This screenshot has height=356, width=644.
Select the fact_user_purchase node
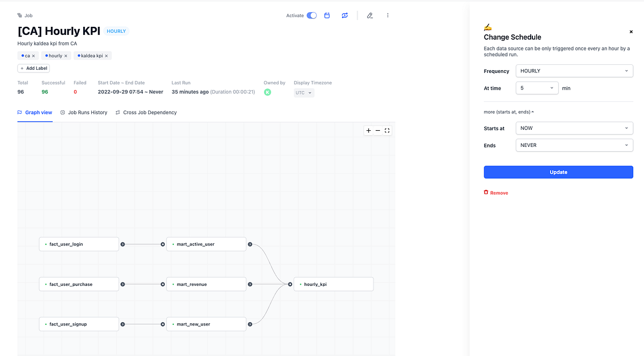[79, 284]
